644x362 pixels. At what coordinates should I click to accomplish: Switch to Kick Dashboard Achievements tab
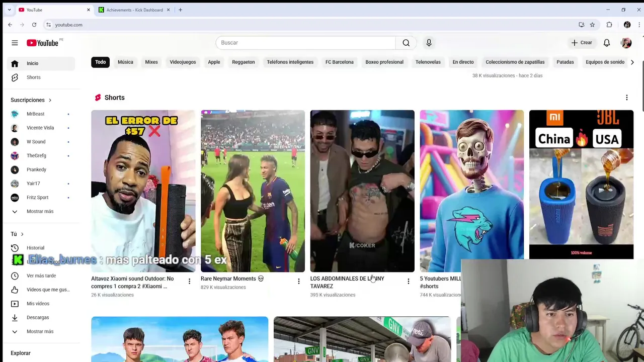tap(134, 10)
